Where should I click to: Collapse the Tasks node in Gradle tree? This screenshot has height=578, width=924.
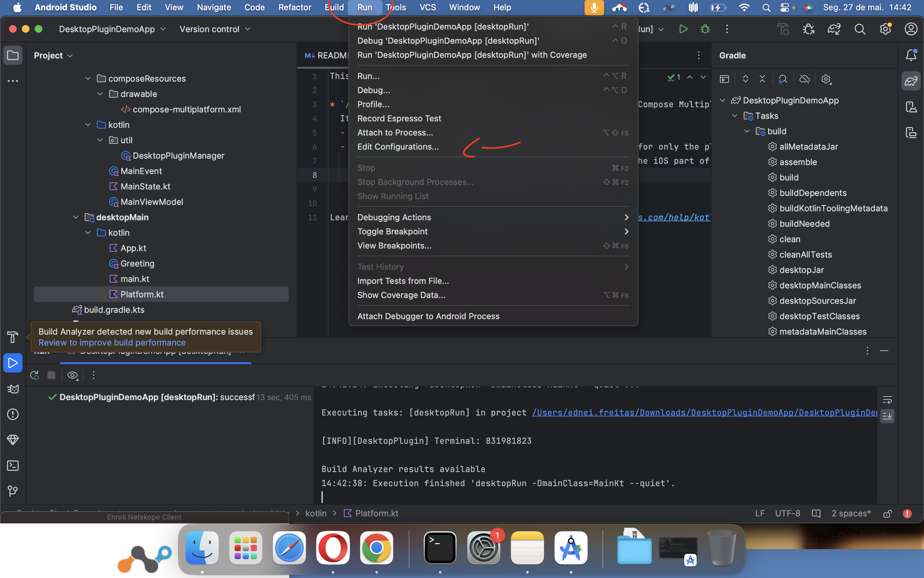pyautogui.click(x=735, y=116)
